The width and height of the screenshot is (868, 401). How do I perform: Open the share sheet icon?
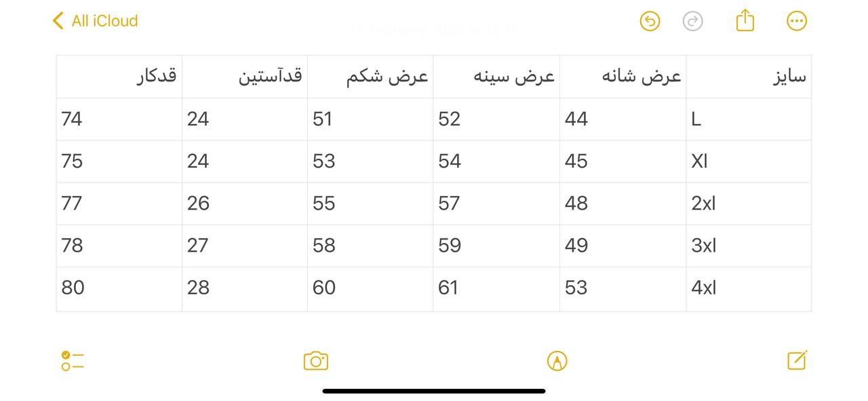pos(745,20)
